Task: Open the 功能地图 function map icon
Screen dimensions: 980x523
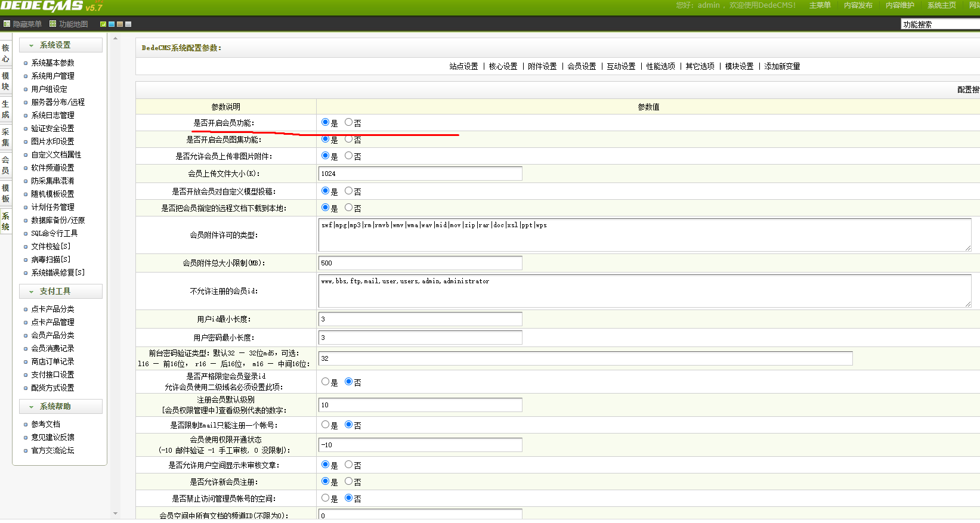Action: pos(53,24)
